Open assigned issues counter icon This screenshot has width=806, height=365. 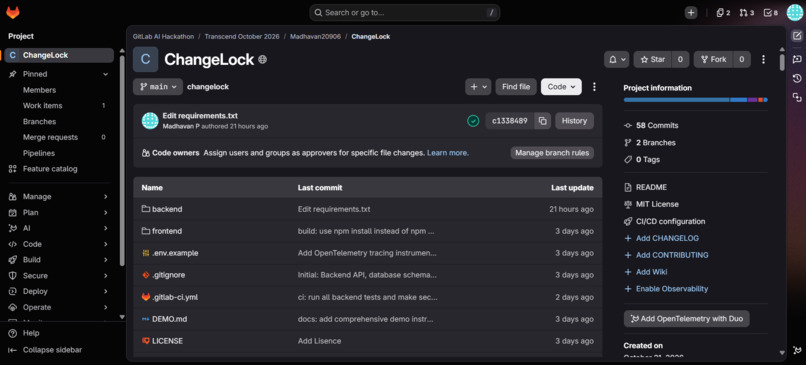[x=723, y=13]
